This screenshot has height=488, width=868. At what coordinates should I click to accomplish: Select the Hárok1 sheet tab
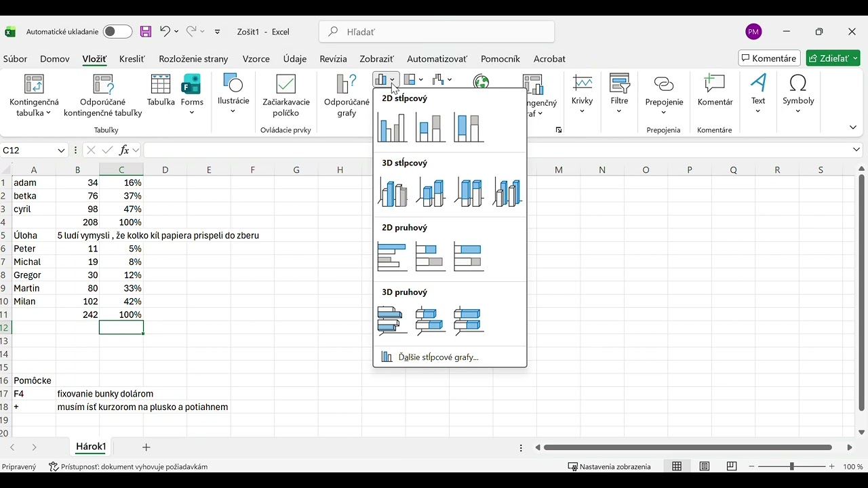pos(91,447)
